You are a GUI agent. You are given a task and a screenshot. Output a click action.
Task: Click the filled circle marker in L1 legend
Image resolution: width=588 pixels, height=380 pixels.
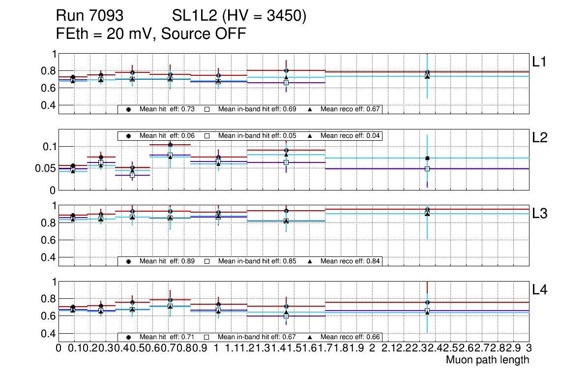coord(129,109)
